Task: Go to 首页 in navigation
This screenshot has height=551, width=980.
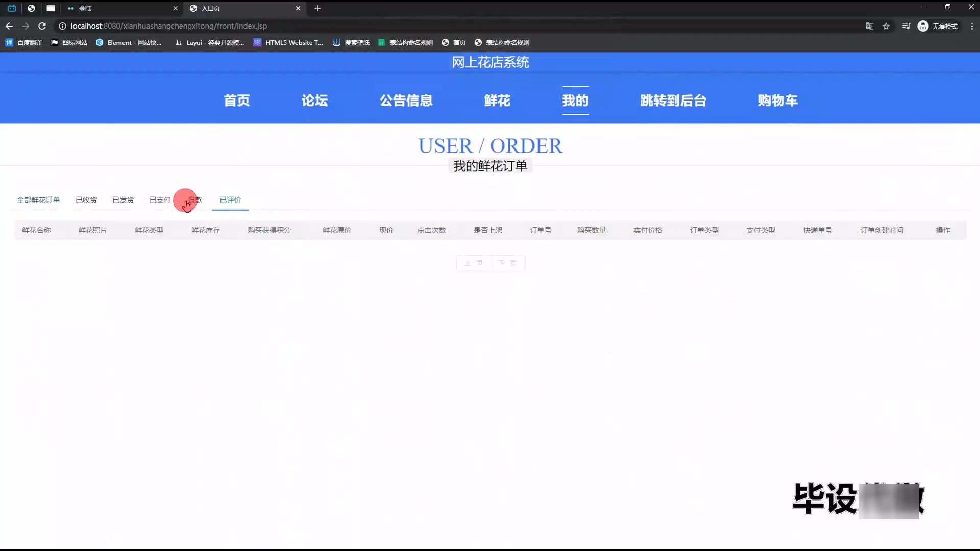Action: [237, 101]
